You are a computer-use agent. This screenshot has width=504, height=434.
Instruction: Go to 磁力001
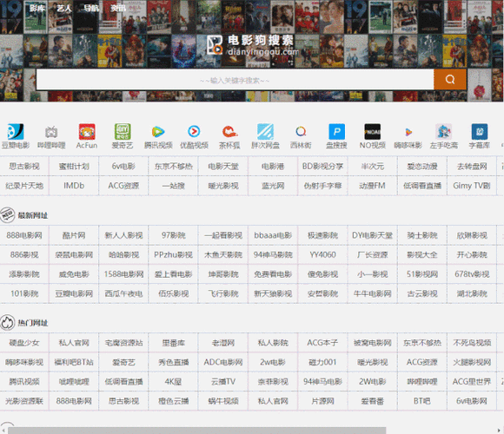[x=322, y=362]
